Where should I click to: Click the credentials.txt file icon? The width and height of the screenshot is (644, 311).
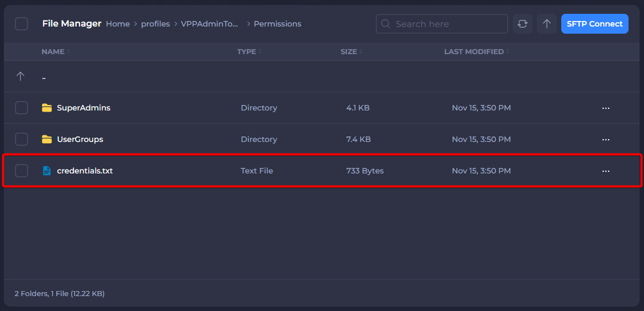click(x=47, y=171)
